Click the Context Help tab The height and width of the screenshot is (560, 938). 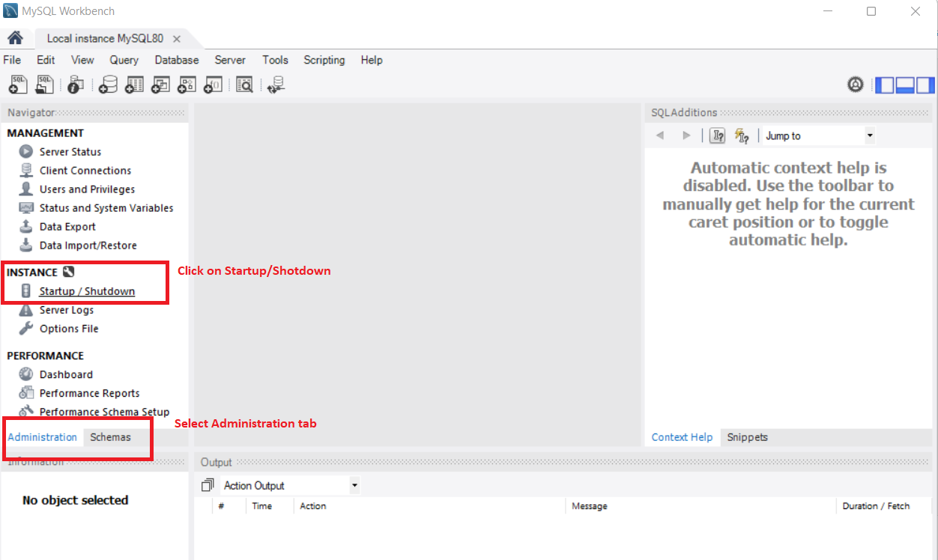click(x=681, y=436)
